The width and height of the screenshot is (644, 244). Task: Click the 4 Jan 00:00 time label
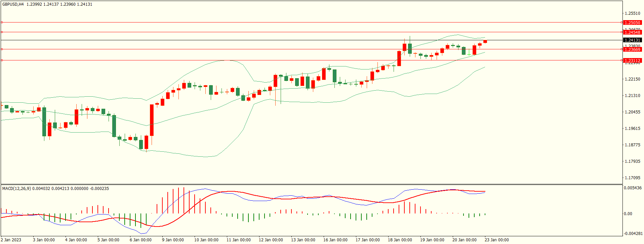[76, 240]
